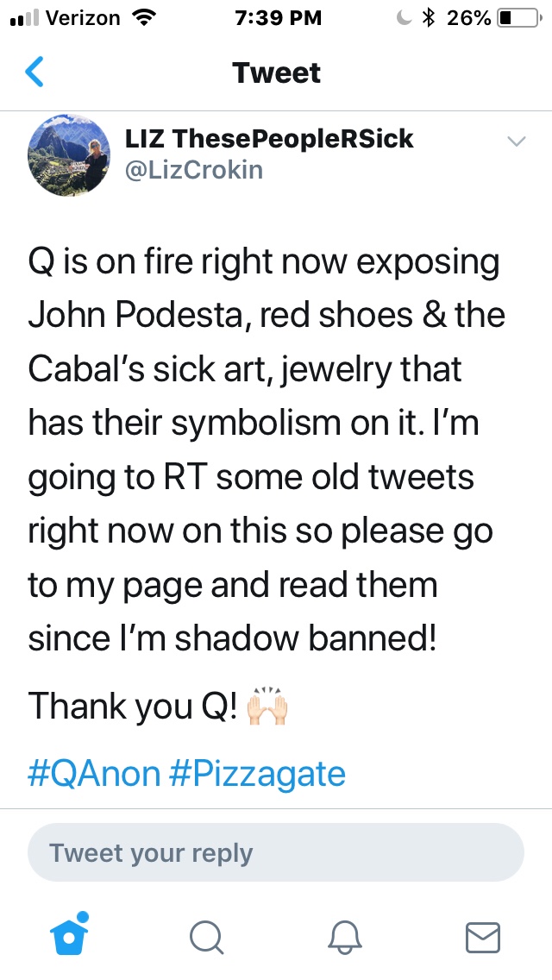
Task: Tap the 7:39 PM status bar clock
Action: [x=277, y=18]
